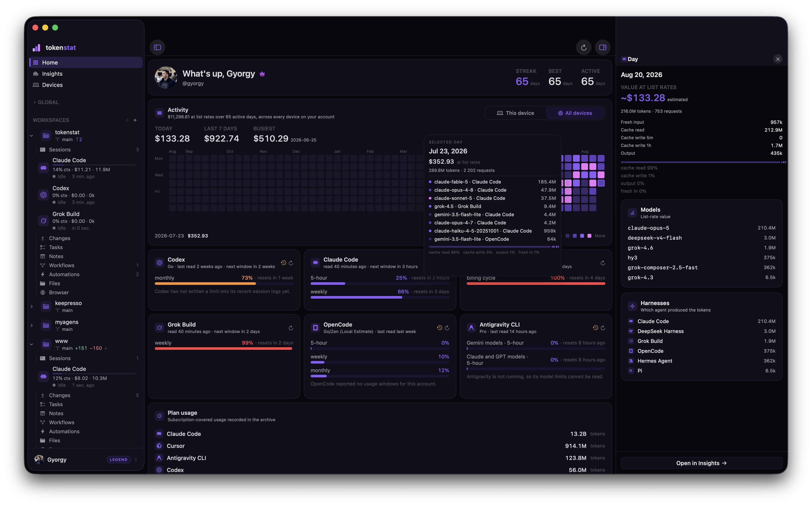Toggle the left sidebar panel icon
Viewport: 812px width, 506px height.
[157, 47]
